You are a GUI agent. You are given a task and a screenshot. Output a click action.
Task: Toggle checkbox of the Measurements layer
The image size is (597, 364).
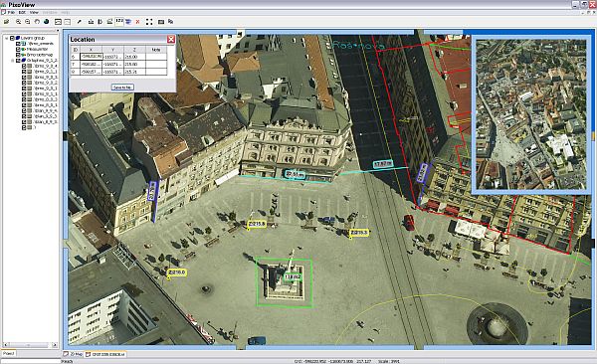(18, 49)
